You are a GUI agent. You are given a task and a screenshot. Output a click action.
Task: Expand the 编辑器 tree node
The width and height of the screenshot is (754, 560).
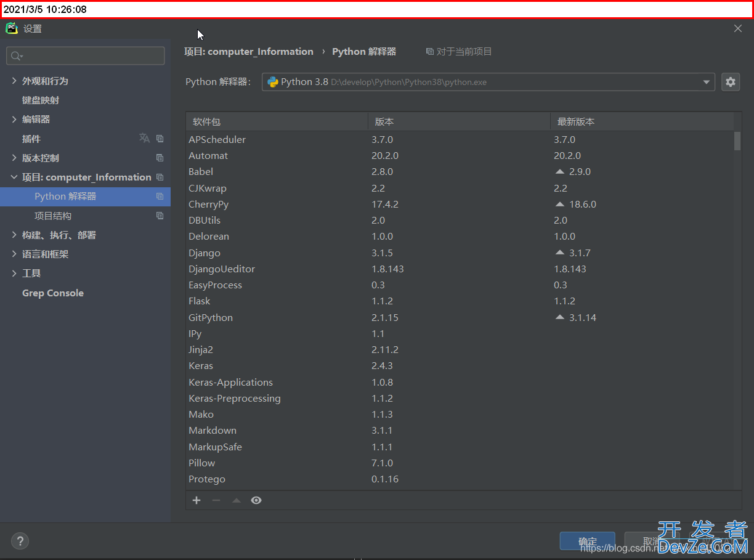pyautogui.click(x=14, y=119)
